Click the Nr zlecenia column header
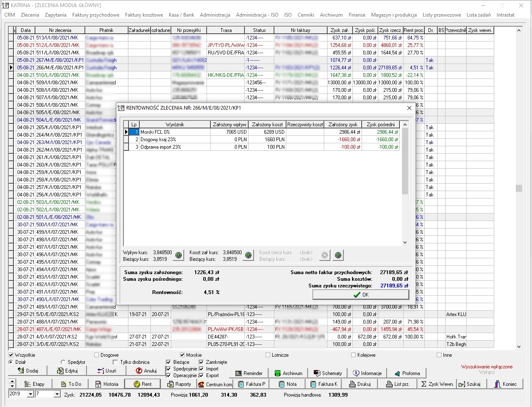The width and height of the screenshot is (532, 407). click(x=60, y=30)
